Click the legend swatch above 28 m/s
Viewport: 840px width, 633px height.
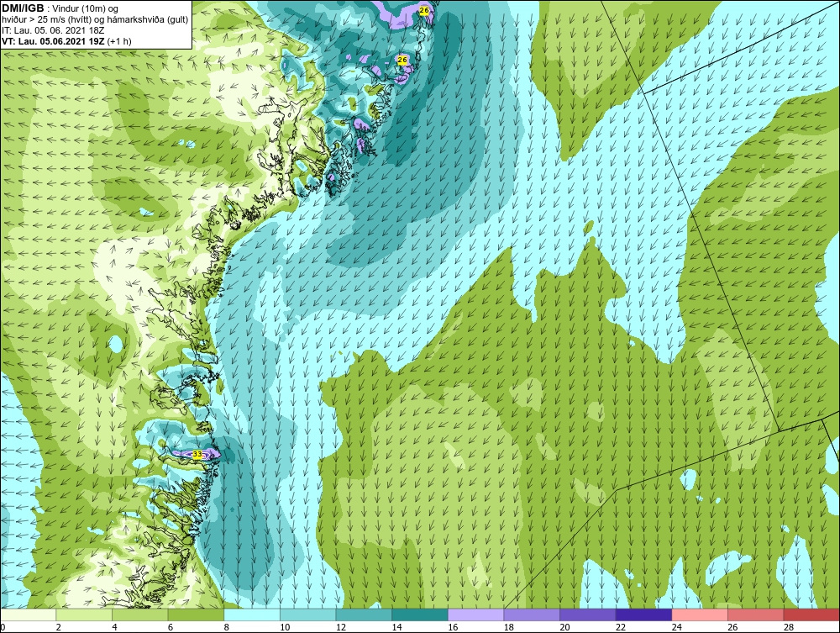point(811,615)
